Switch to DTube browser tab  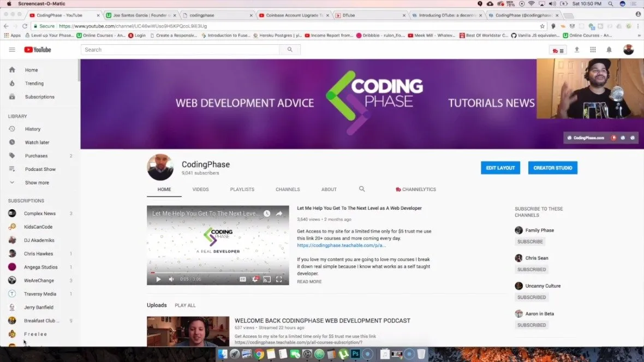click(371, 15)
